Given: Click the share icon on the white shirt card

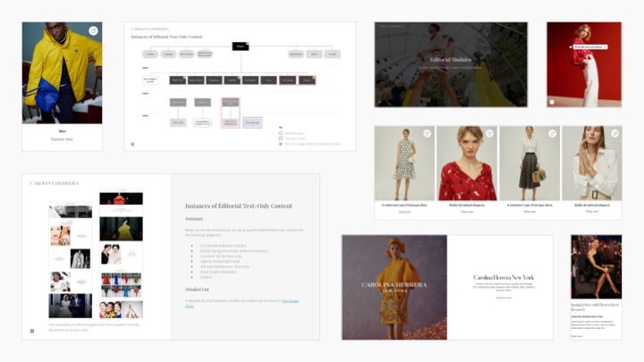Looking at the screenshot, I should tap(614, 133).
